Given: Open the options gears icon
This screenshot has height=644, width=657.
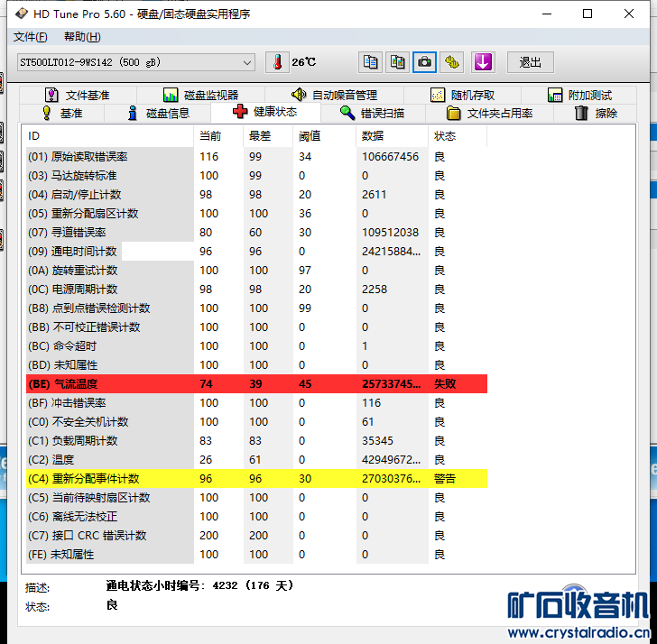Looking at the screenshot, I should click(451, 63).
